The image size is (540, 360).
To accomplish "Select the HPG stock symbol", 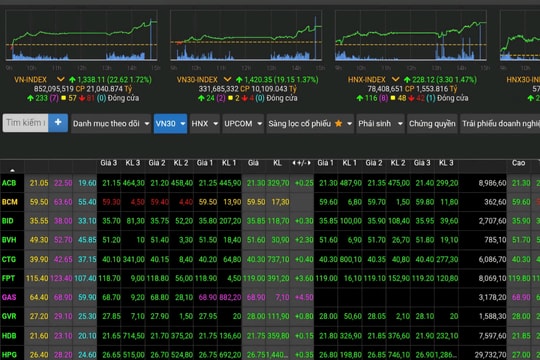I will (9, 354).
